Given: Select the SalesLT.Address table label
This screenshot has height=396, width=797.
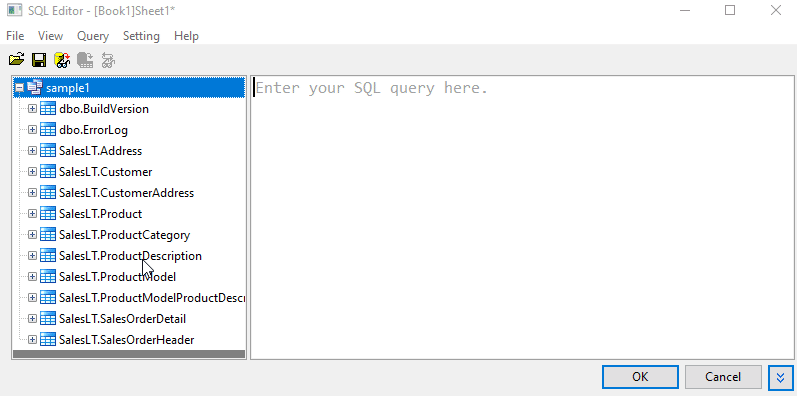Looking at the screenshot, I should coord(101,151).
